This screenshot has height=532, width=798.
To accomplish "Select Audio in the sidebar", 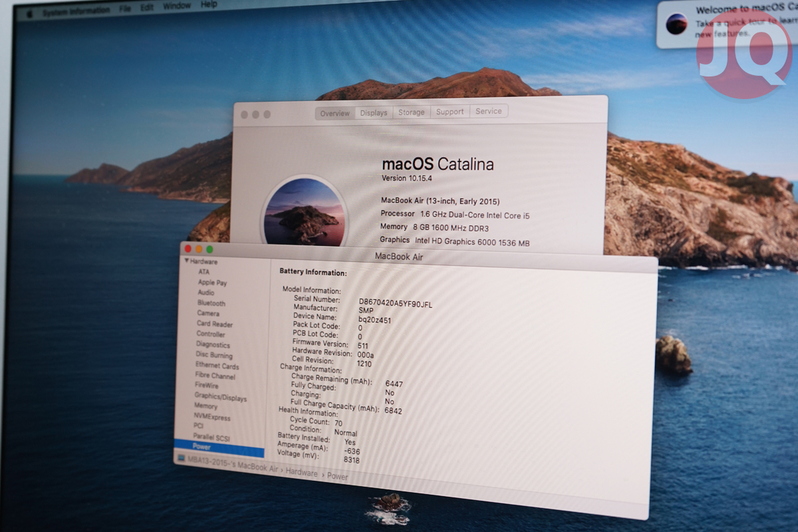I will [206, 293].
